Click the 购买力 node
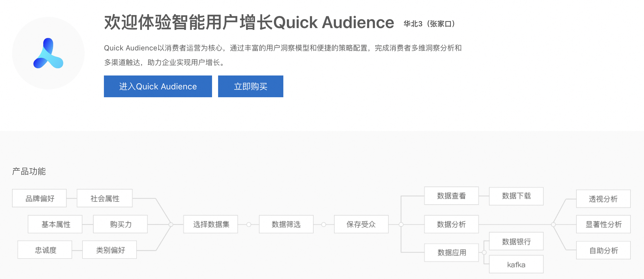This screenshot has height=279, width=644. pyautogui.click(x=120, y=224)
